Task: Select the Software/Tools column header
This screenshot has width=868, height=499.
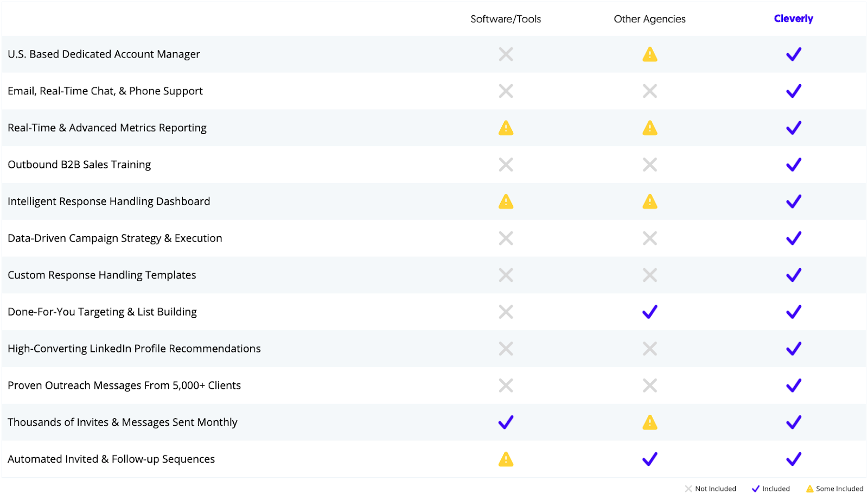Action: coord(506,19)
